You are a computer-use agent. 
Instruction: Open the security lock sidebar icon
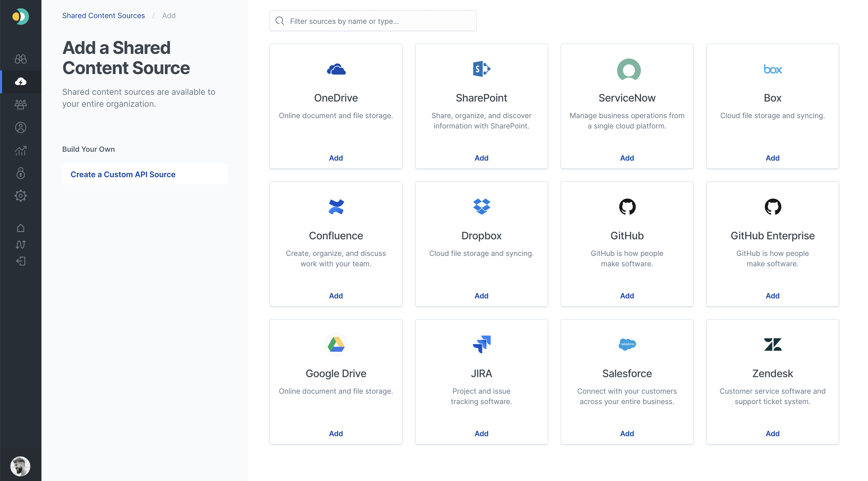click(20, 173)
